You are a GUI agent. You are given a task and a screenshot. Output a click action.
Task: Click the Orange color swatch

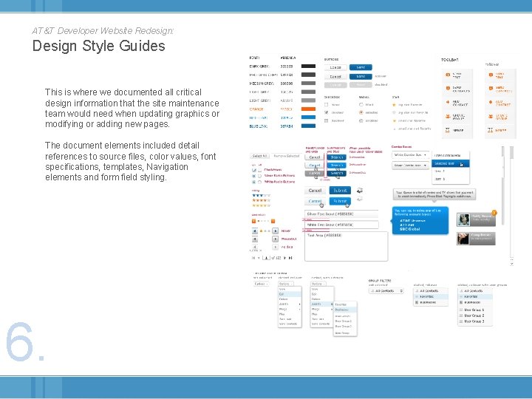click(308, 109)
